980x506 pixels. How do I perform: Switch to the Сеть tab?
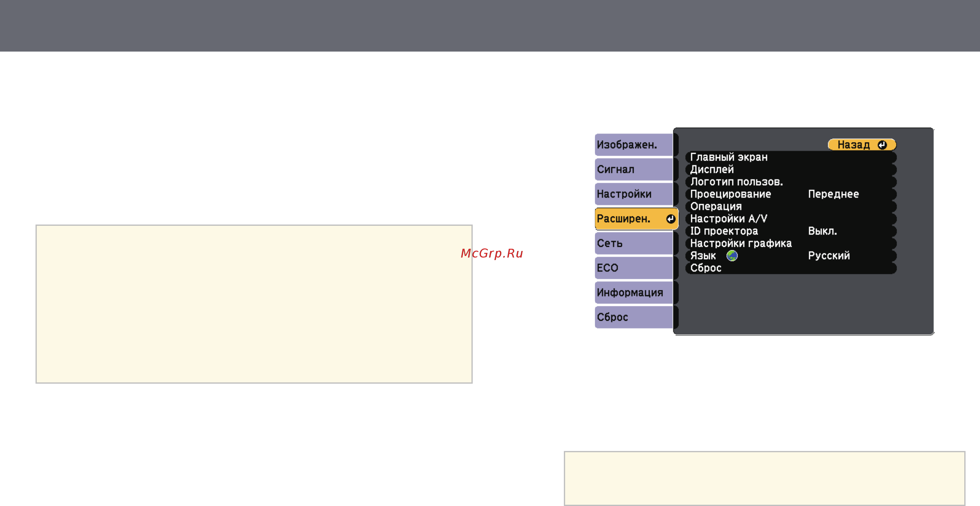click(x=634, y=243)
